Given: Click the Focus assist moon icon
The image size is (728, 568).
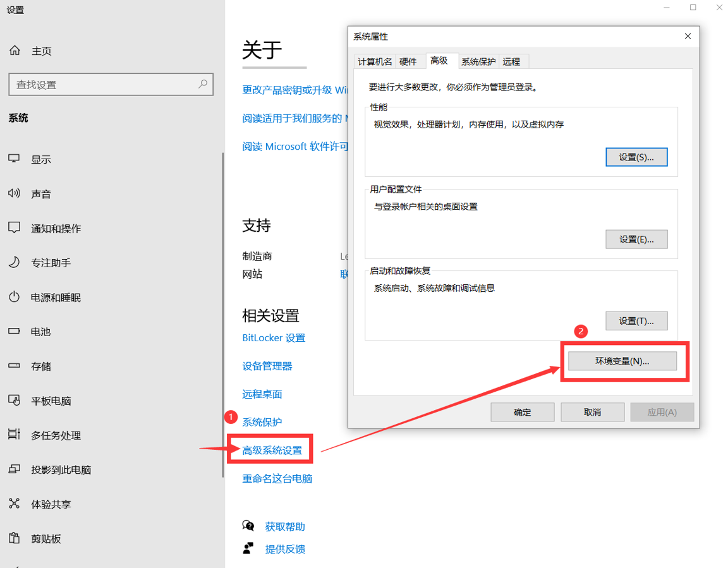Looking at the screenshot, I should (14, 262).
